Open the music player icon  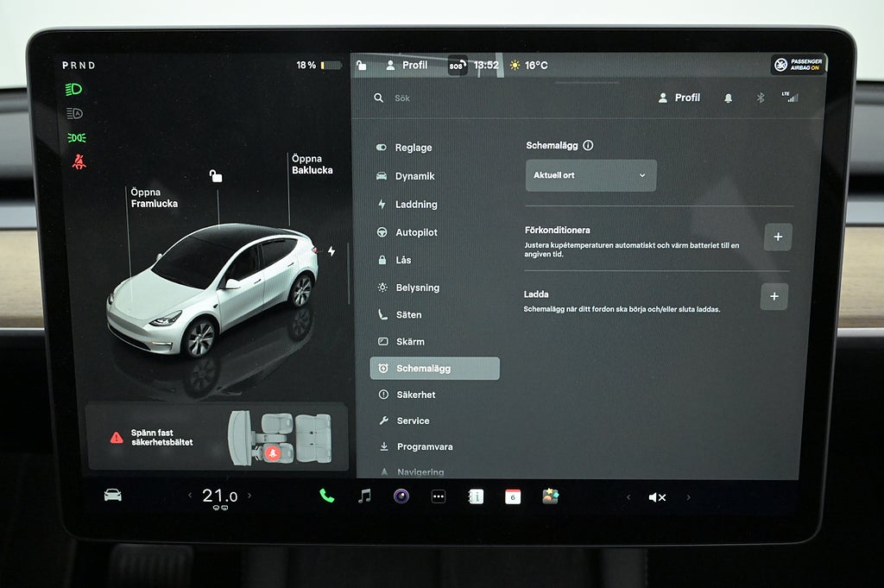tap(364, 496)
